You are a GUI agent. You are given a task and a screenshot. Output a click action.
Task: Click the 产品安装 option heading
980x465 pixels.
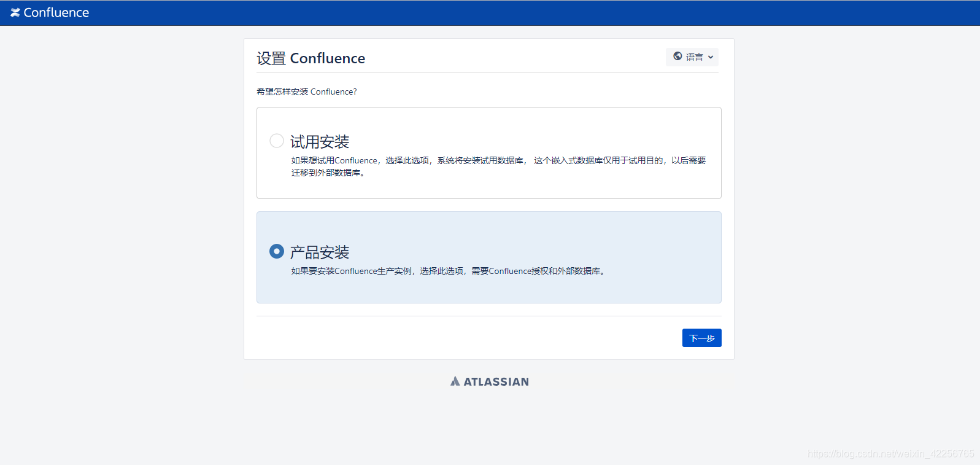click(x=320, y=252)
